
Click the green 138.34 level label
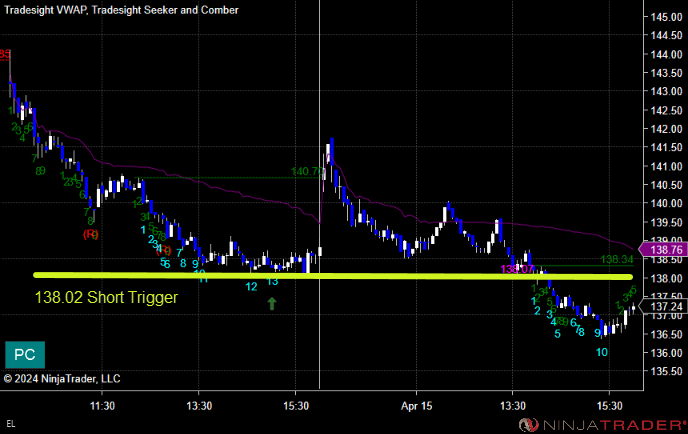617,259
